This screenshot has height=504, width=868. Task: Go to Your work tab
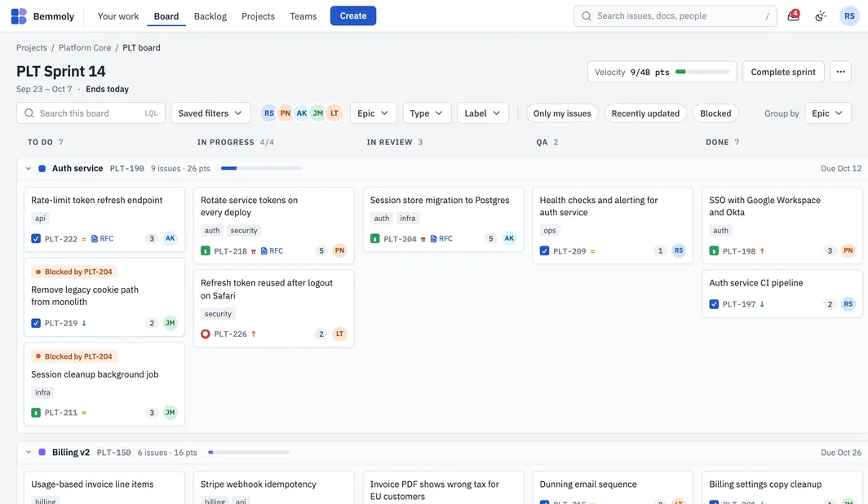pos(118,16)
